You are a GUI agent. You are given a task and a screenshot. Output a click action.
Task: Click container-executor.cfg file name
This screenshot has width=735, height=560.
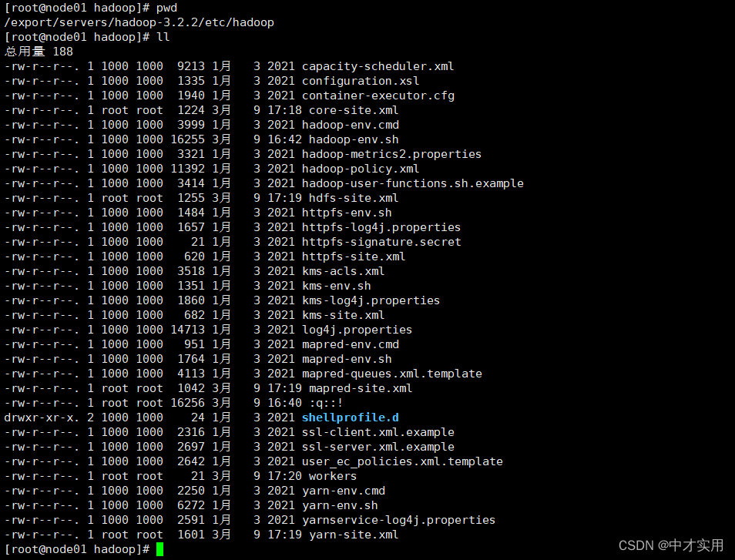(378, 96)
